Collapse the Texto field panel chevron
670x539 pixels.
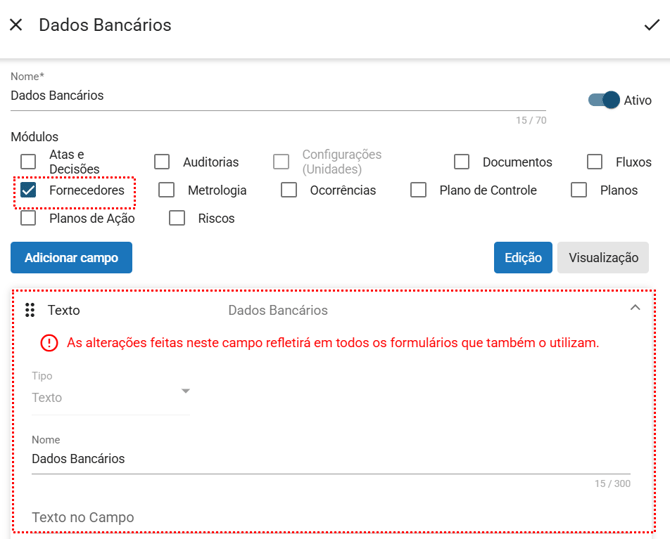(x=635, y=309)
